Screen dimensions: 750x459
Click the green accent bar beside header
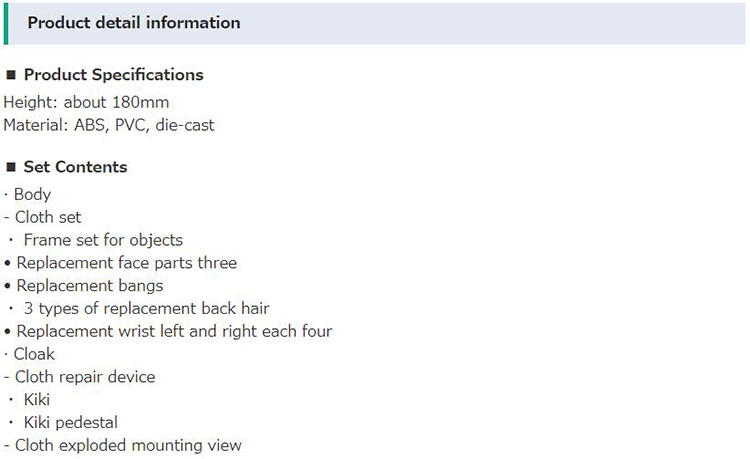[x=6, y=23]
